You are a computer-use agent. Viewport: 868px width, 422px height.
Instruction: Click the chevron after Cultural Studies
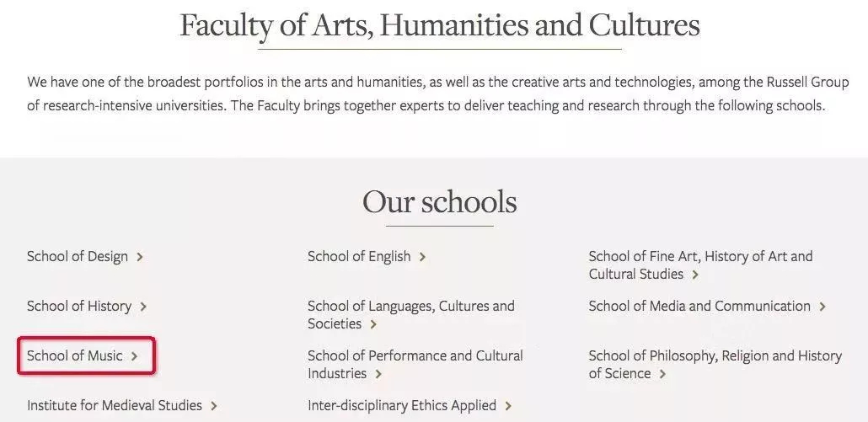pyautogui.click(x=695, y=275)
